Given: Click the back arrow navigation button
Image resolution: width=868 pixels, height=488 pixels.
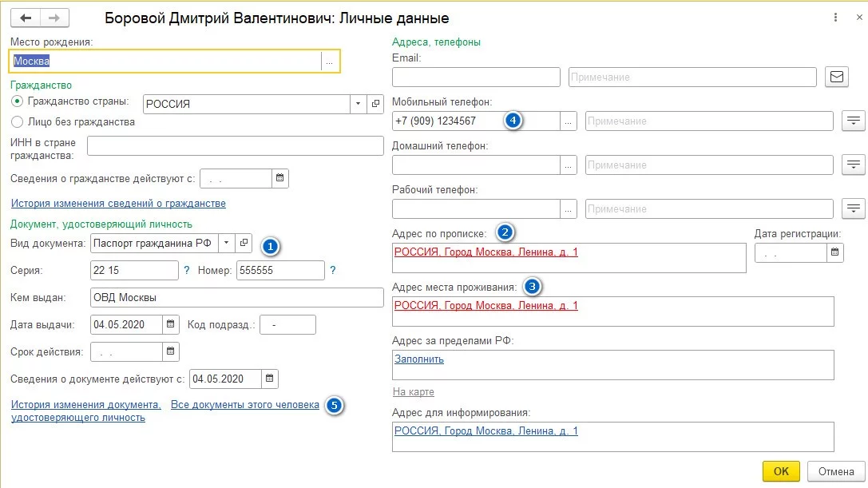Looking at the screenshot, I should click(26, 18).
